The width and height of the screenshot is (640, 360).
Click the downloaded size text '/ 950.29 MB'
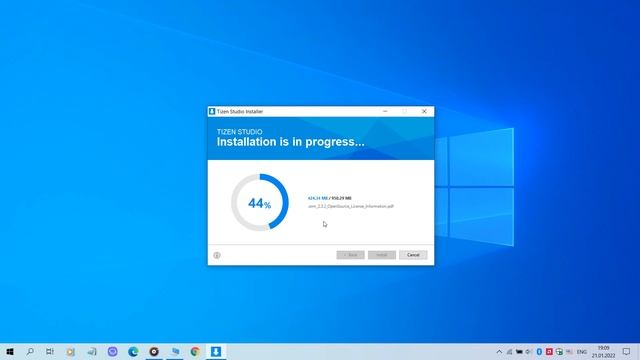[x=340, y=198]
